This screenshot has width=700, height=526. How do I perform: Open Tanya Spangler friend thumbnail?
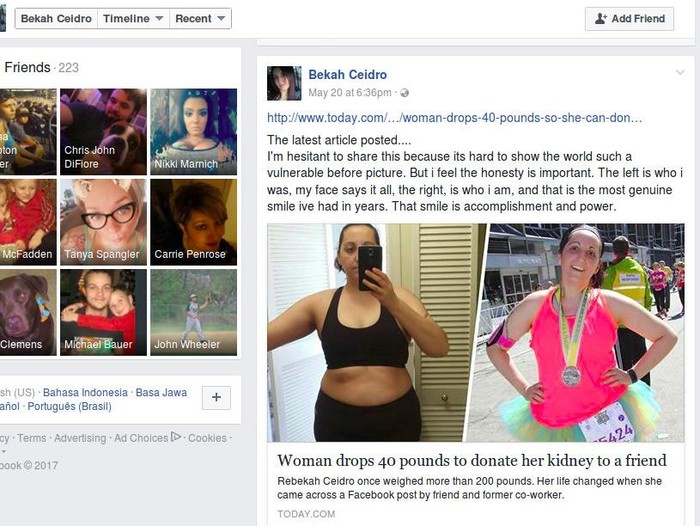click(x=103, y=222)
